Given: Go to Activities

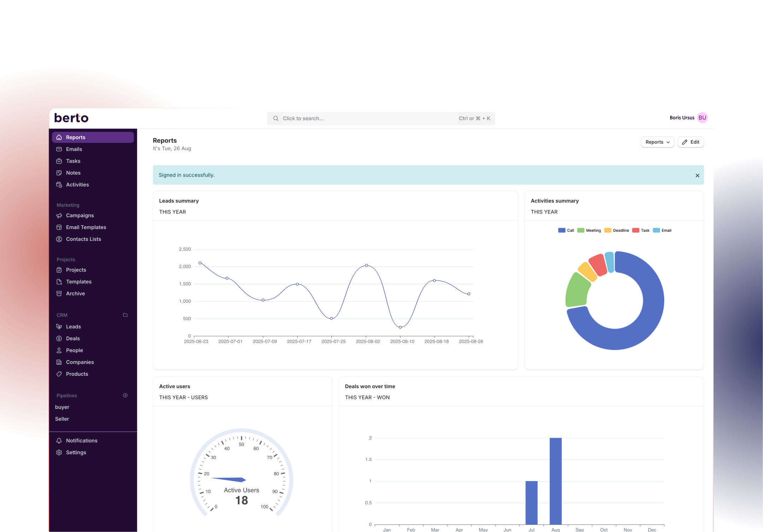Looking at the screenshot, I should [77, 185].
